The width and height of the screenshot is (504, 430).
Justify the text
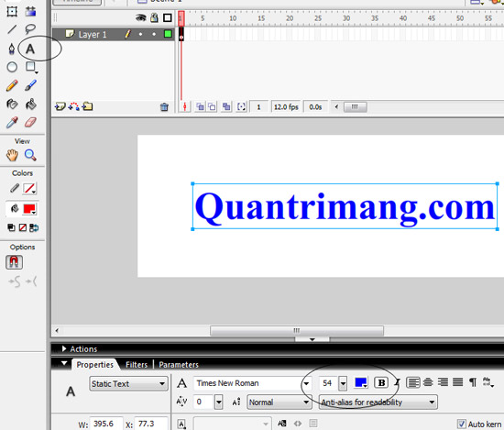pyautogui.click(x=457, y=382)
